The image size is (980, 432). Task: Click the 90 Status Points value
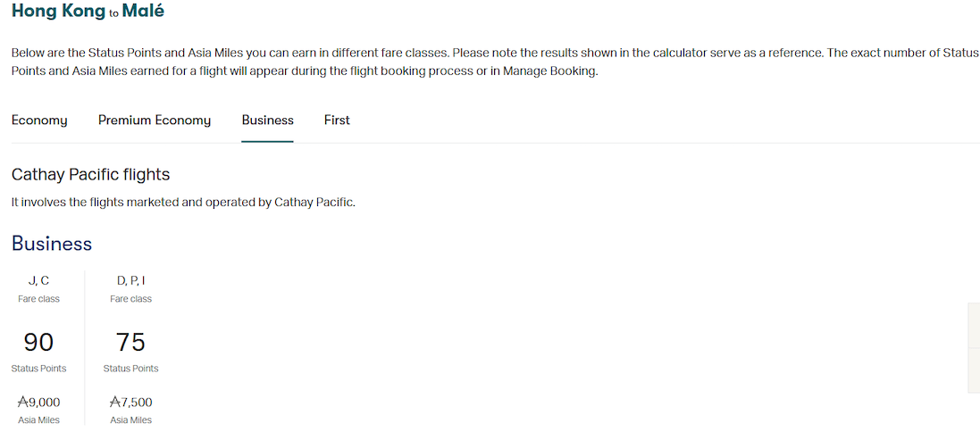click(x=38, y=342)
